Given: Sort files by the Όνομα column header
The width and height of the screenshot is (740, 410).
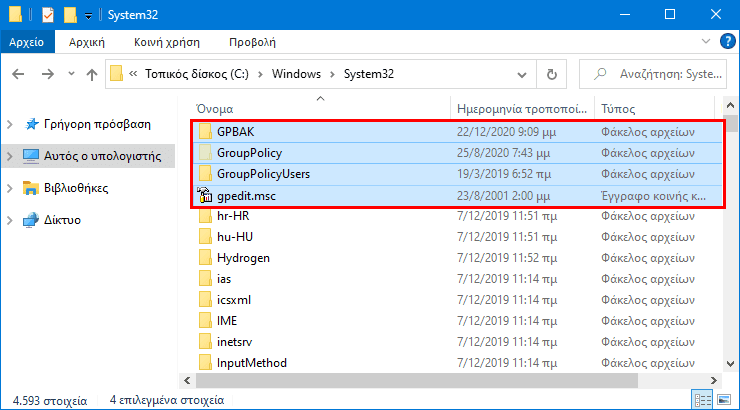Looking at the screenshot, I should tap(214, 109).
